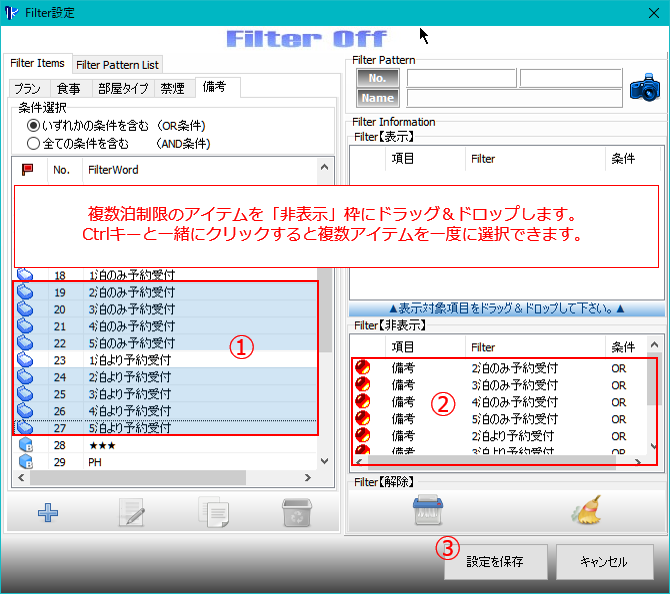670x594 pixels.
Task: Click the blue shredder icon under Filter解除
Action: coord(428,511)
